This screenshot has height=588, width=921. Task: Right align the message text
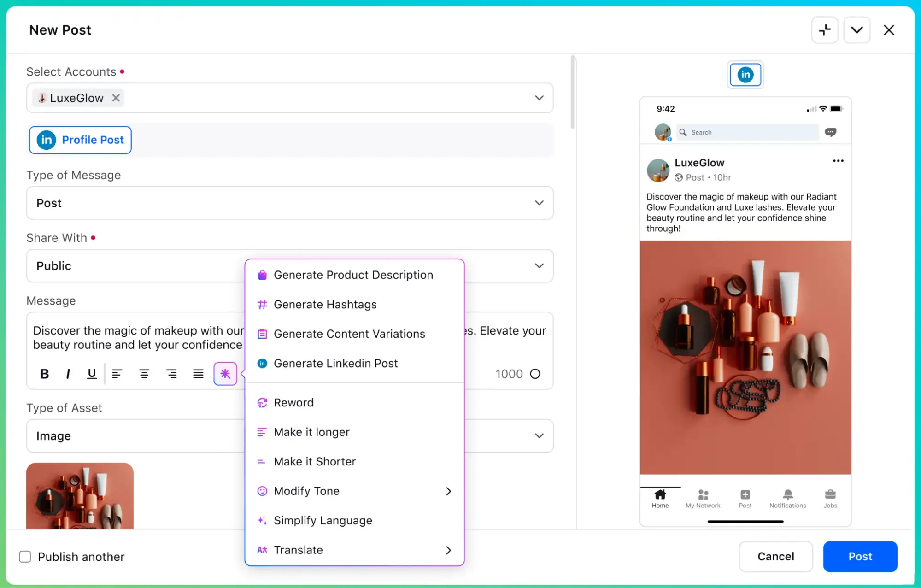171,374
